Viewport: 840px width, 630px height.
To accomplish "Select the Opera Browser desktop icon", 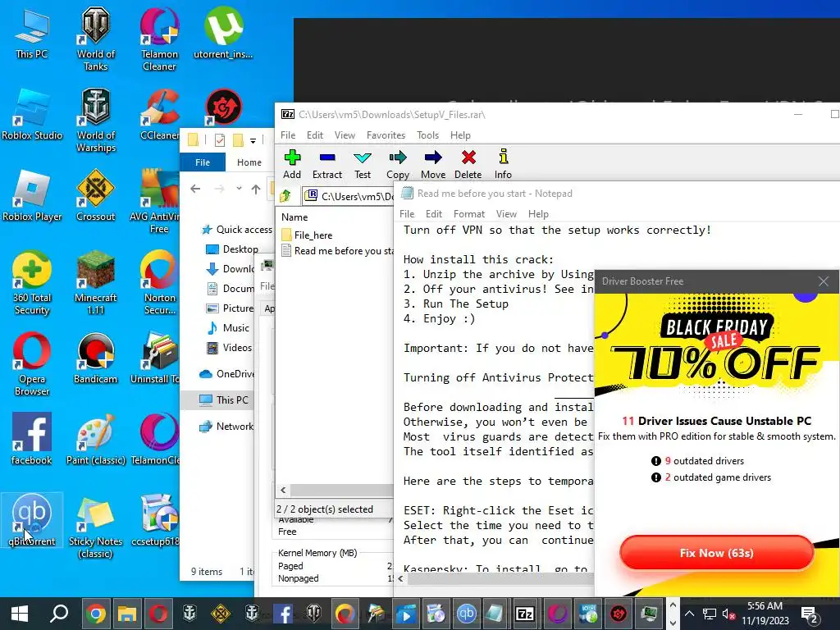I will pos(32,364).
